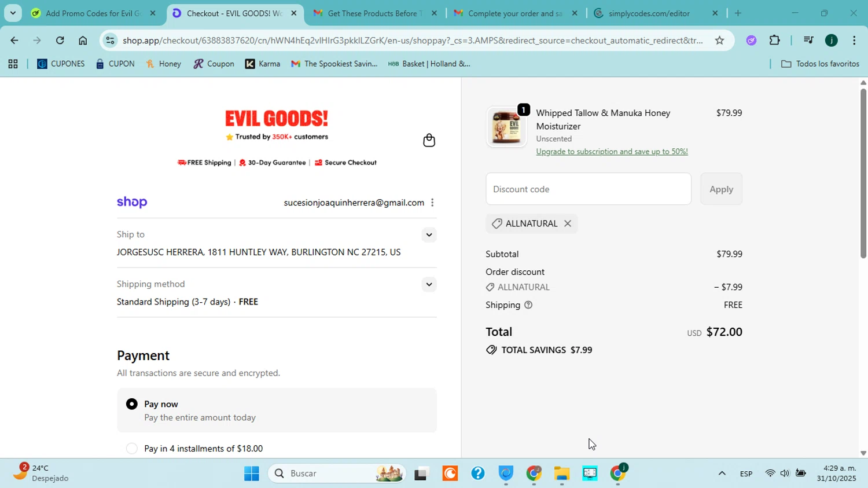Open the CUPONES bookmark

click(x=61, y=64)
